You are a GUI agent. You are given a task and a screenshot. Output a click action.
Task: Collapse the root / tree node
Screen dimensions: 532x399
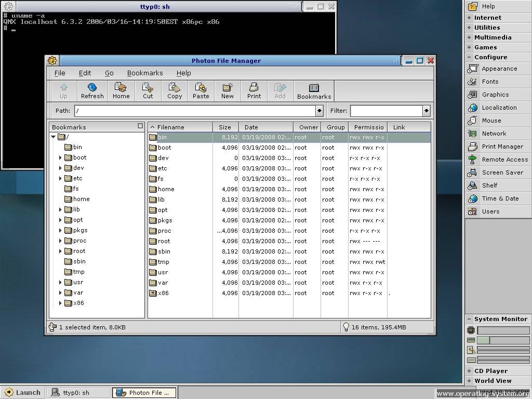[x=54, y=137]
